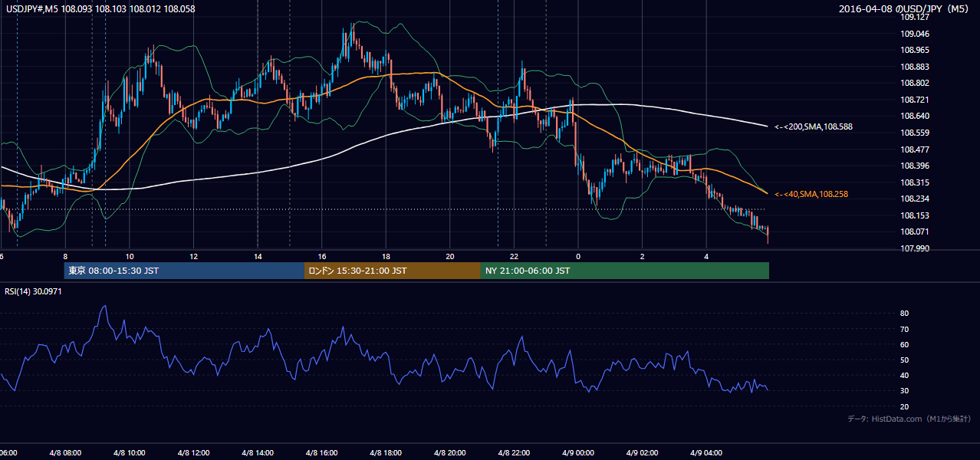Viewport: 980px width, 460px height.
Task: Click the 108.802 price axis value
Action: pos(916,83)
